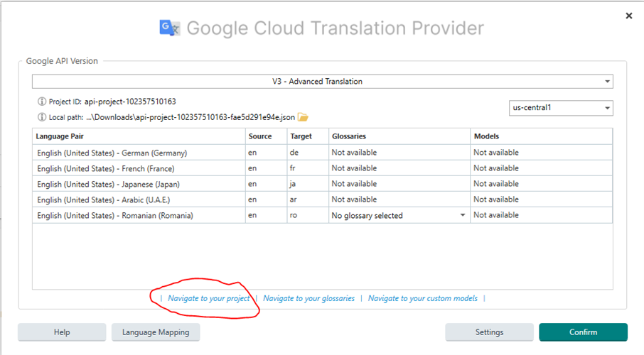Image resolution: width=644 pixels, height=355 pixels.
Task: Expand the Romanian 'No glossary selected' dropdown
Action: (399, 215)
